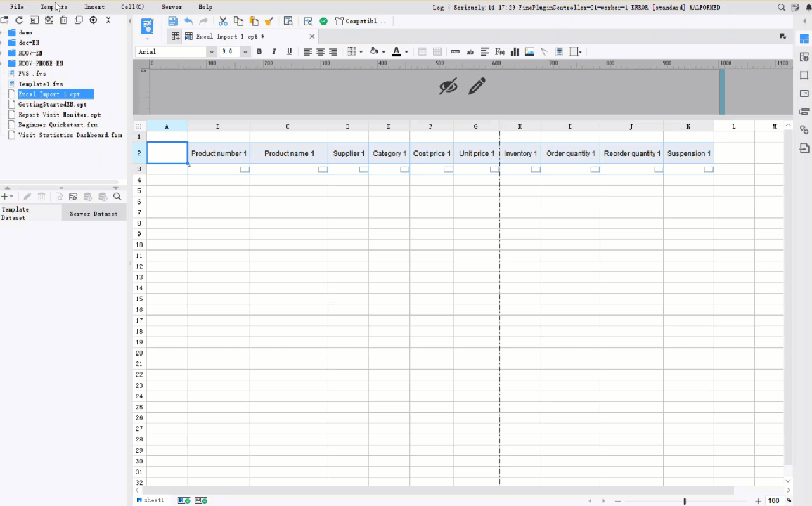Viewport: 812px width, 506px height.
Task: Open the font size 9.0 dropdown
Action: click(x=244, y=51)
